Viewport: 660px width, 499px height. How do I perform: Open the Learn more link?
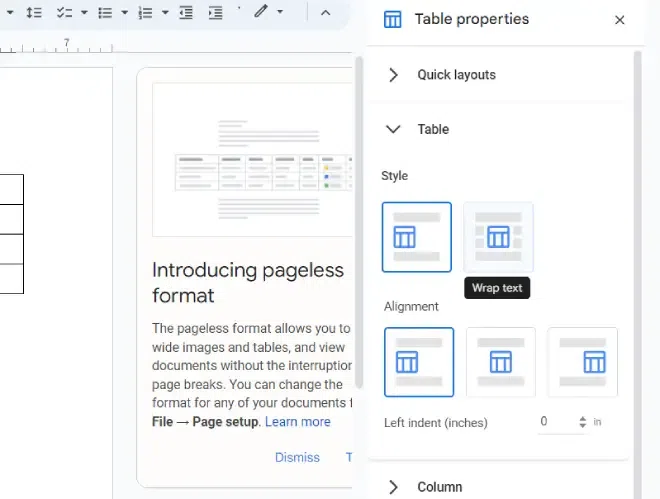pos(298,422)
